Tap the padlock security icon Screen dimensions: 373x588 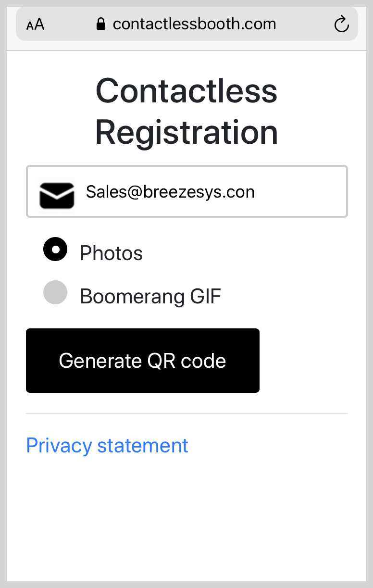point(100,24)
